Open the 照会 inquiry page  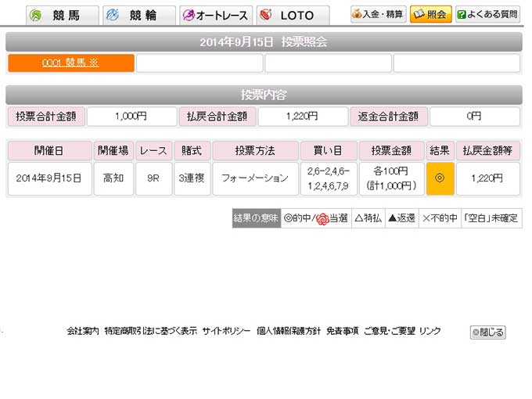(x=430, y=14)
